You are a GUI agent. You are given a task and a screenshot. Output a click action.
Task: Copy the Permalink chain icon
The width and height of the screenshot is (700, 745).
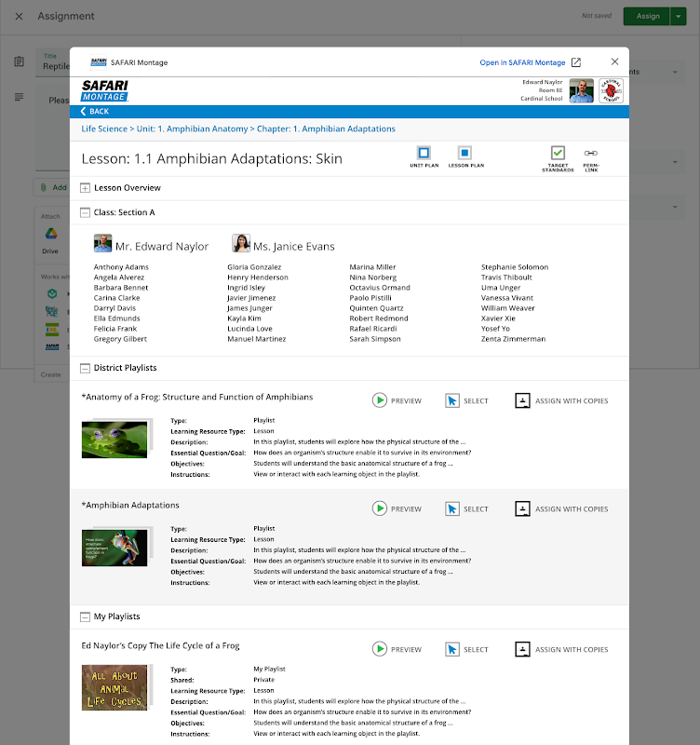tap(591, 153)
